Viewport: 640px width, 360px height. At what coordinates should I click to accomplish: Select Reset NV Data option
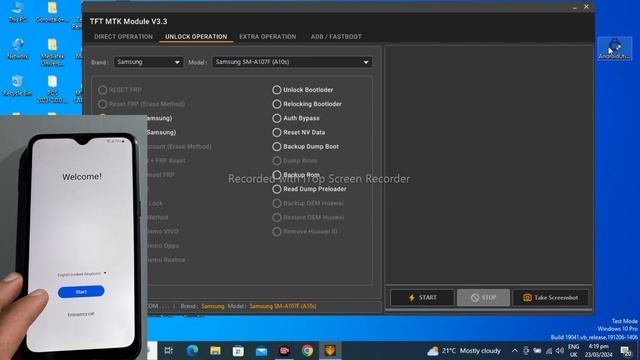pyautogui.click(x=299, y=132)
